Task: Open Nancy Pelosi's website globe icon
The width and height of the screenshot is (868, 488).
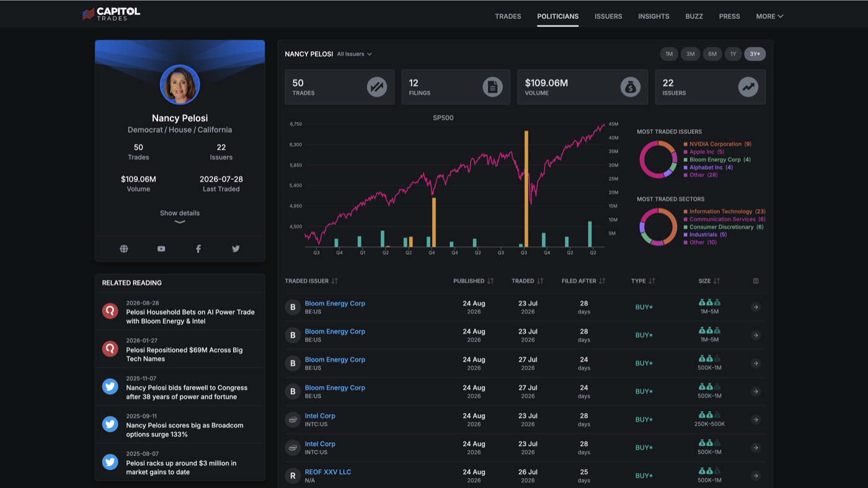Action: 124,249
